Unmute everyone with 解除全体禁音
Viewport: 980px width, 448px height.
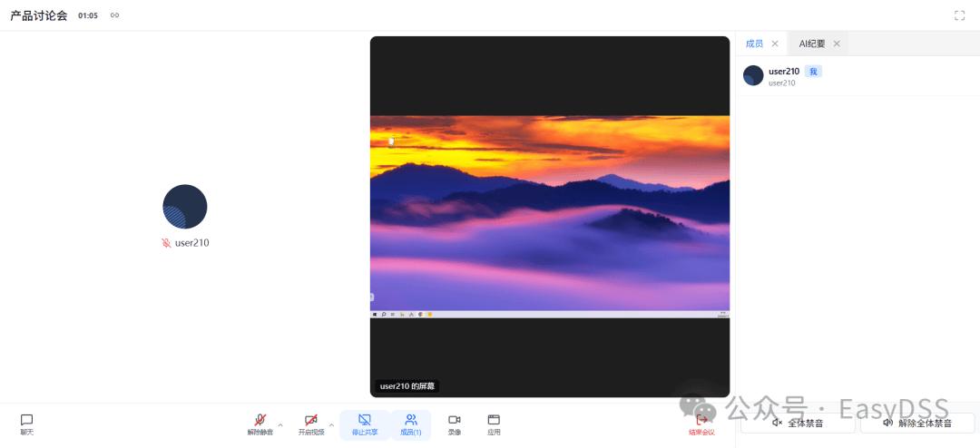917,423
